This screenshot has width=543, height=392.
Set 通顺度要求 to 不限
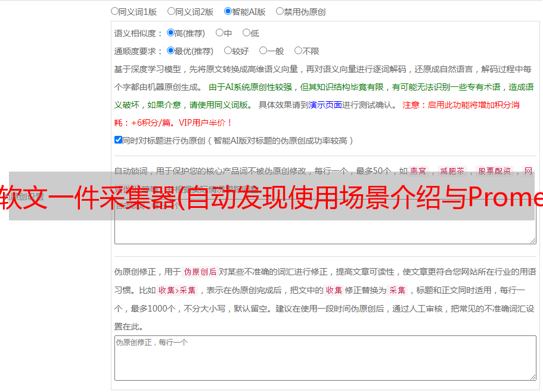point(298,51)
